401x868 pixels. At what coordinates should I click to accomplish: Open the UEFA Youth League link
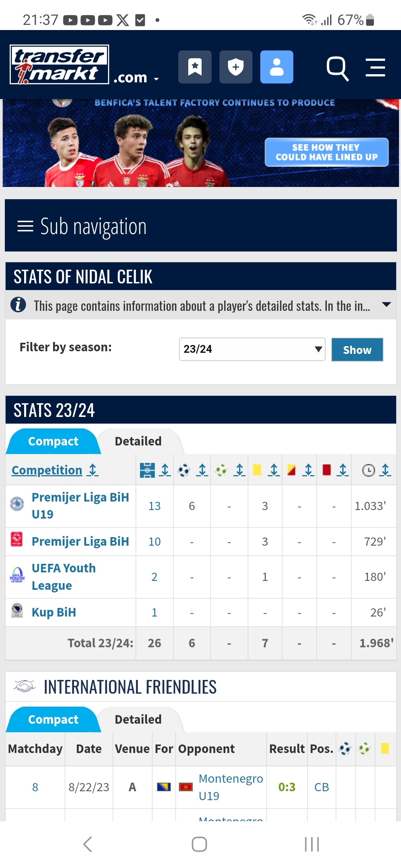pos(63,577)
